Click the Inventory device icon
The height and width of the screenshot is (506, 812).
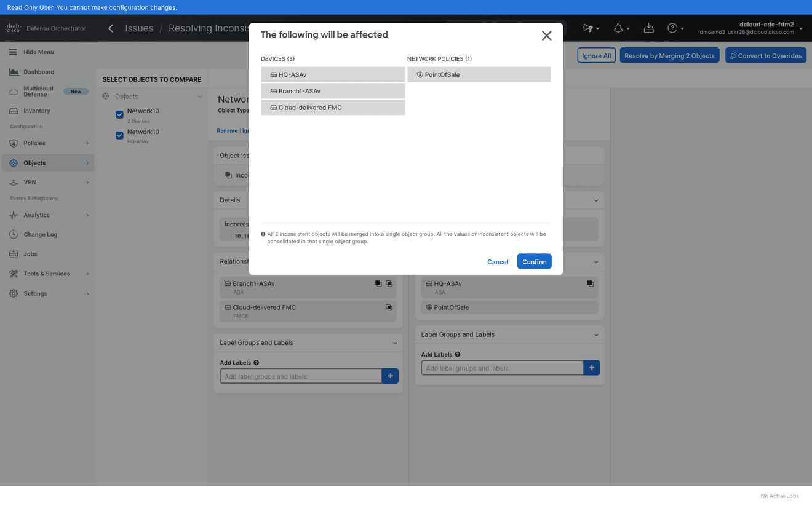[x=14, y=111]
